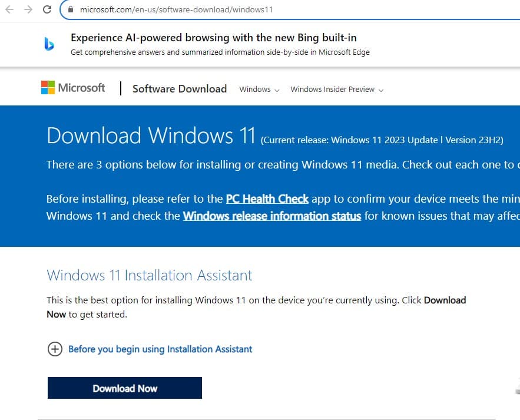
Task: Reload the page with the refresh icon
Action: [48, 9]
